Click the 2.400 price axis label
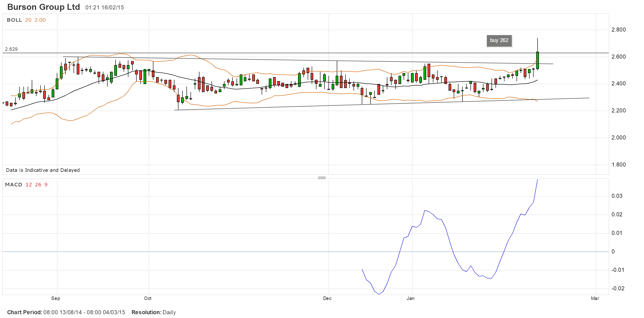Screen dimensions: 644x318 (x=619, y=83)
